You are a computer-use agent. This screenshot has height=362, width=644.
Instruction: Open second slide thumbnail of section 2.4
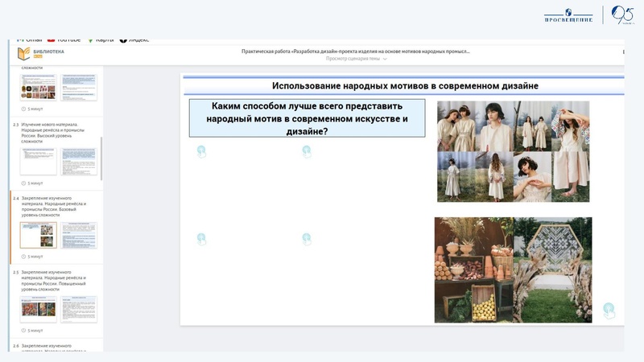pos(78,235)
